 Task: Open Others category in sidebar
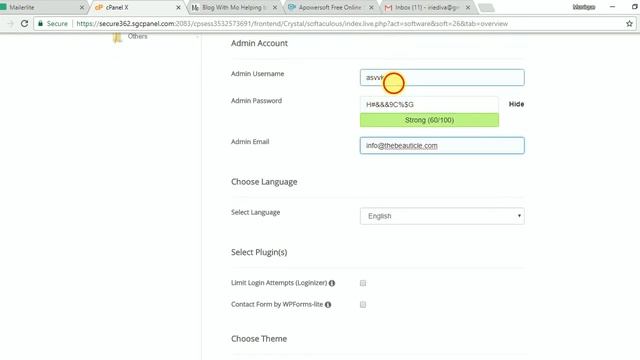click(138, 36)
